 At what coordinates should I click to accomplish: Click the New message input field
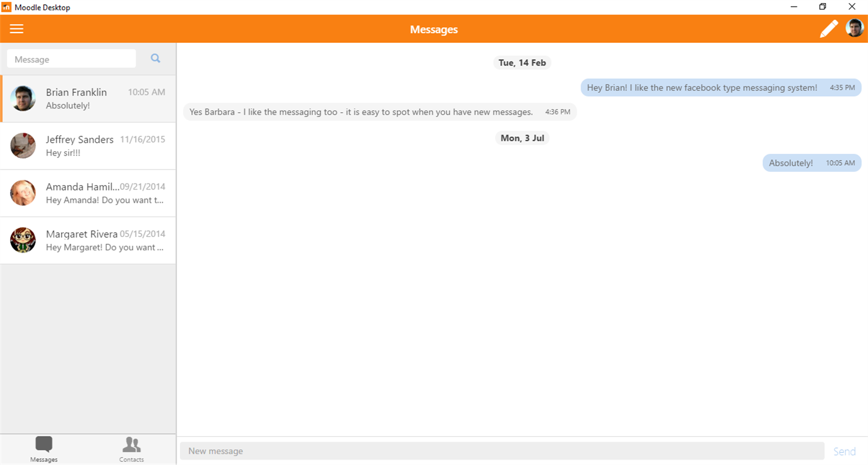[502, 451]
